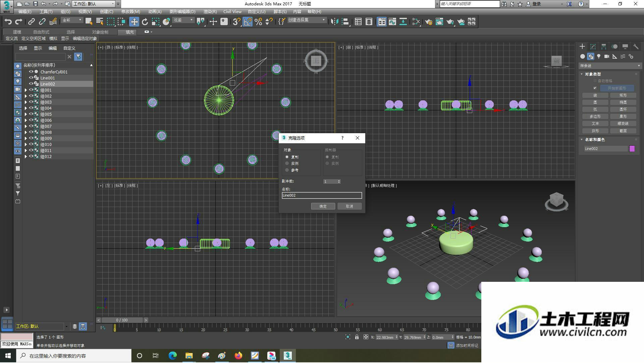Activate the Select and Rotate tool
644x363 pixels.
145,22
